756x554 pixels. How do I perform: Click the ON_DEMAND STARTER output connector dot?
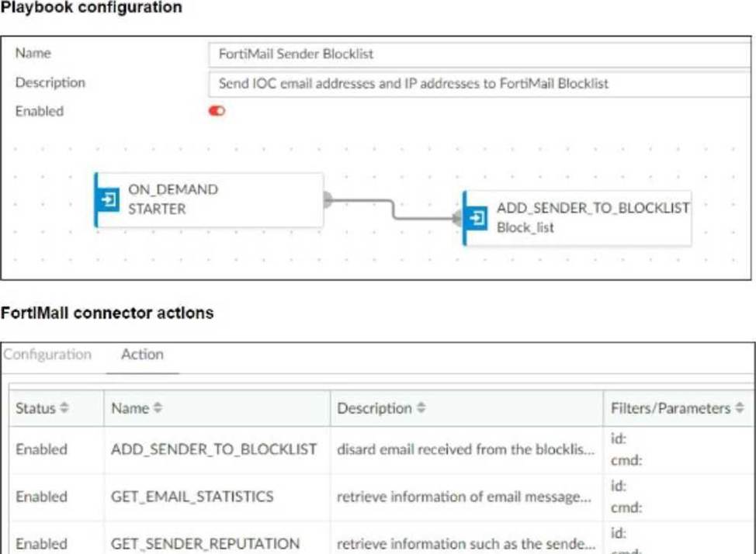click(327, 200)
